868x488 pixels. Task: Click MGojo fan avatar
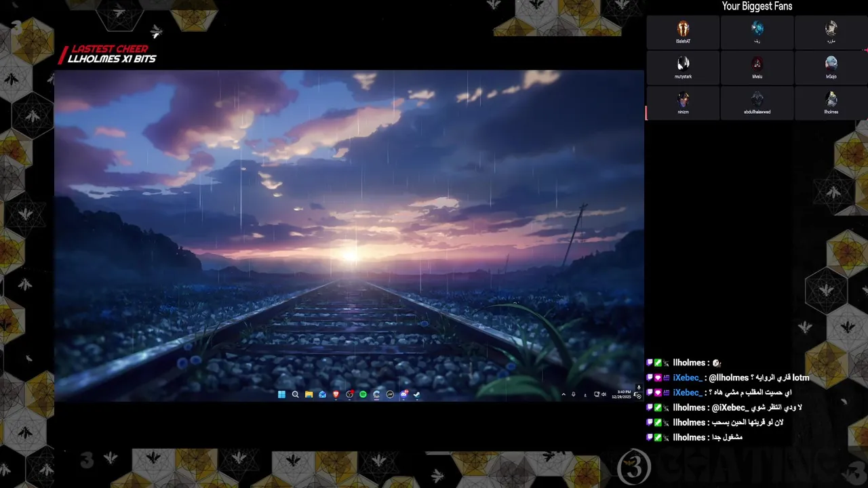831,64
